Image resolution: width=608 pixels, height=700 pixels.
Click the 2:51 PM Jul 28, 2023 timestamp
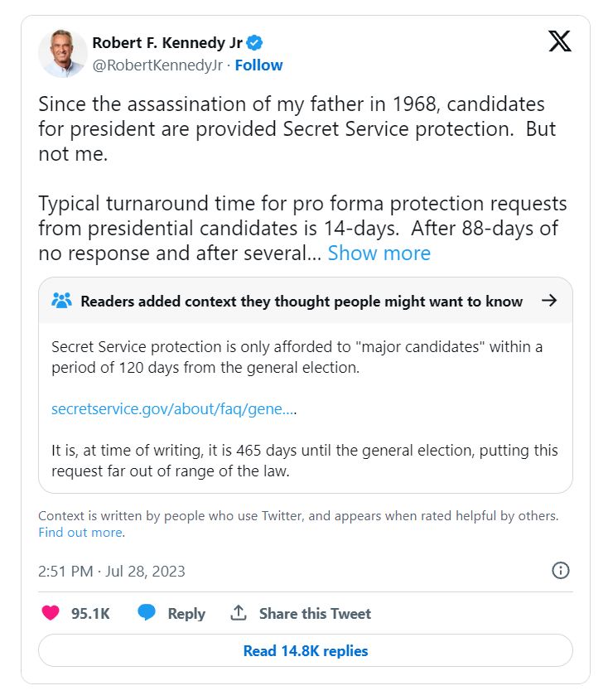pyautogui.click(x=112, y=572)
